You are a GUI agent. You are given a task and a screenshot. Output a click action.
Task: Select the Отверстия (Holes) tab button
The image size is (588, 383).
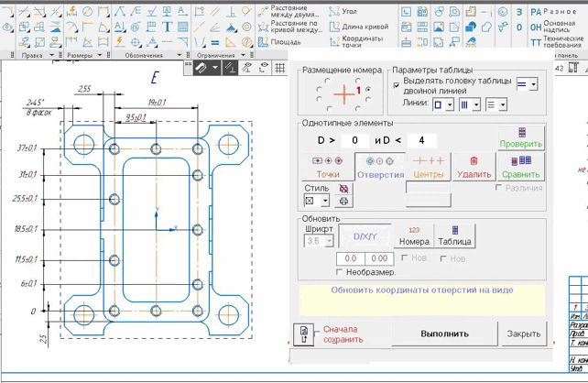click(x=380, y=166)
